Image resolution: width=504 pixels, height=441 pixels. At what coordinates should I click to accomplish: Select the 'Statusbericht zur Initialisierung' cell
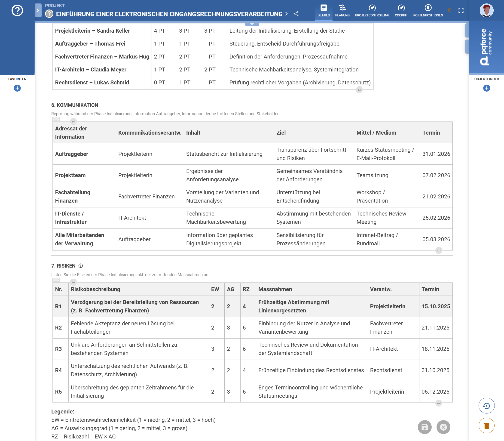pos(229,154)
